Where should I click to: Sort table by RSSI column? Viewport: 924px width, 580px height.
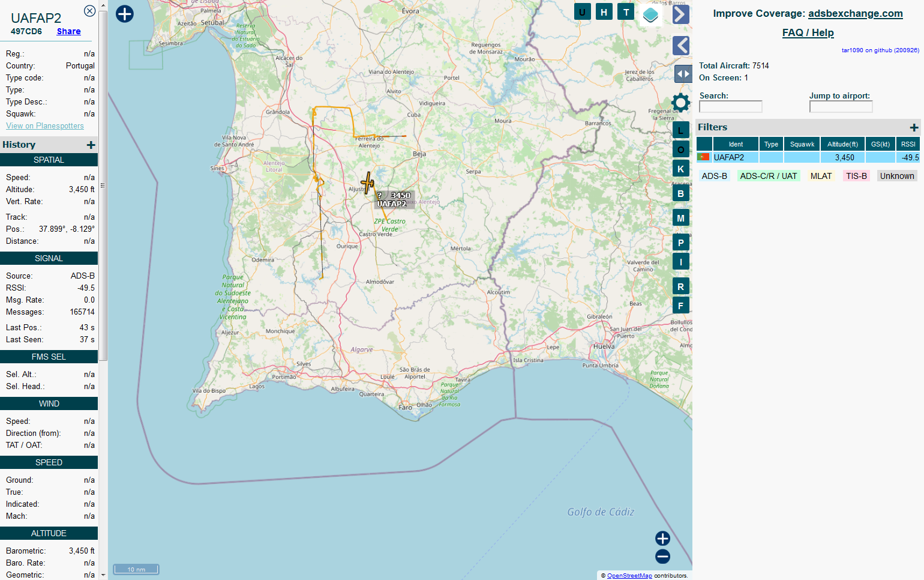coord(908,144)
